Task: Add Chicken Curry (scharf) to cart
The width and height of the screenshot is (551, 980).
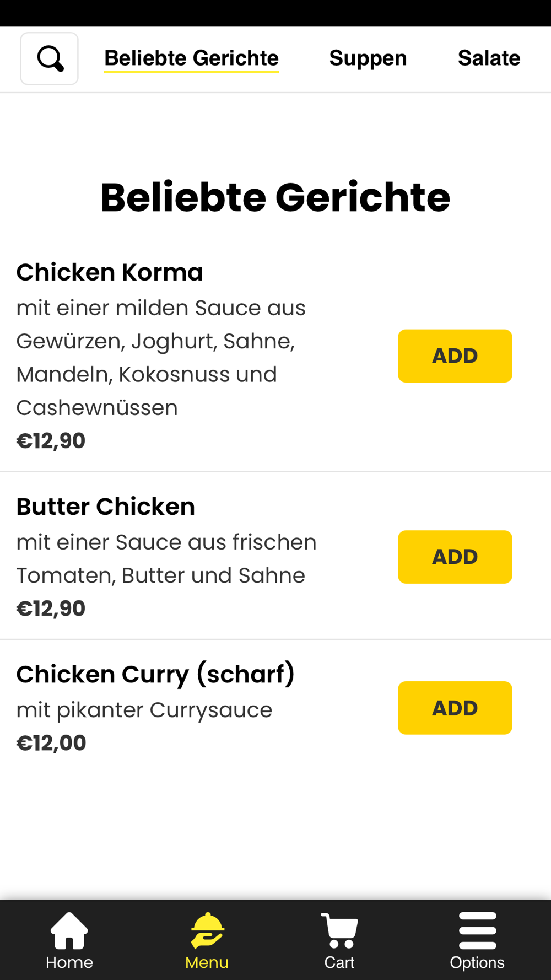Action: coord(455,708)
